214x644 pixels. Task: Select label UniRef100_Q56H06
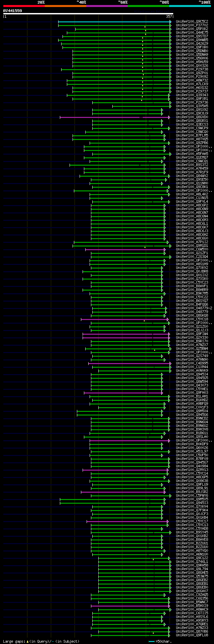coord(192,58)
